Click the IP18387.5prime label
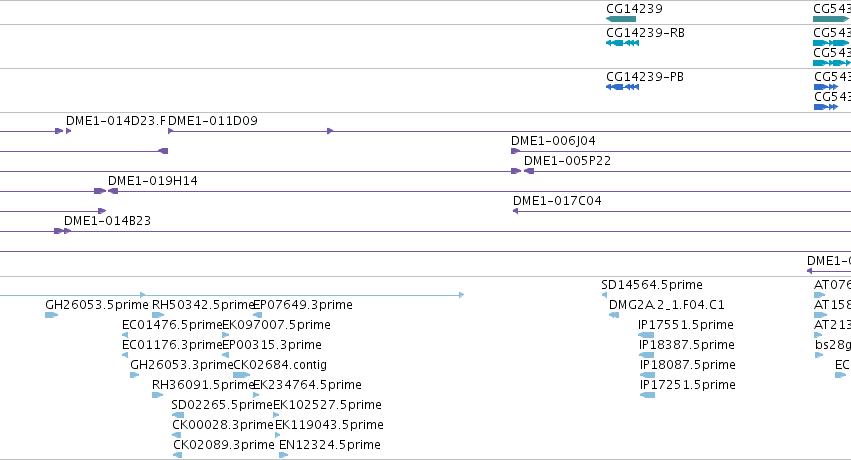The image size is (851, 460). (687, 345)
